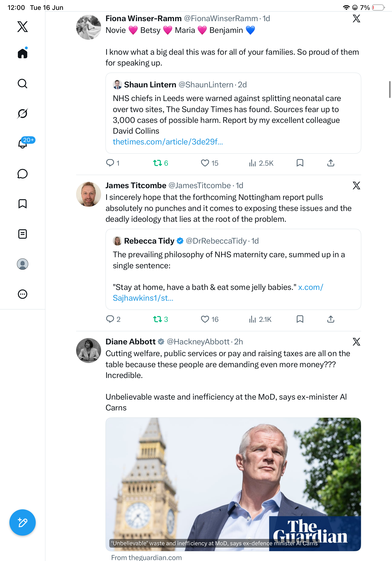Open the Search magnifier in sidebar
392x561 pixels.
tap(23, 84)
